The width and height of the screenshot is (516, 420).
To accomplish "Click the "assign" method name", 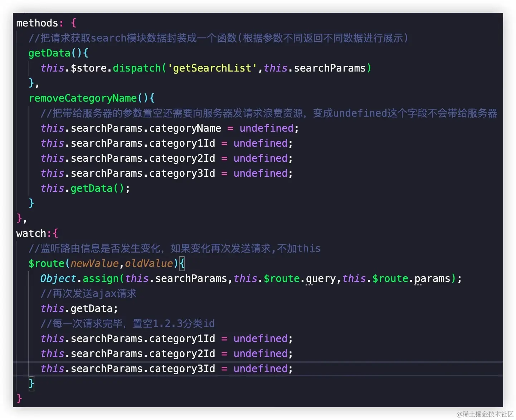I will pyautogui.click(x=101, y=279).
